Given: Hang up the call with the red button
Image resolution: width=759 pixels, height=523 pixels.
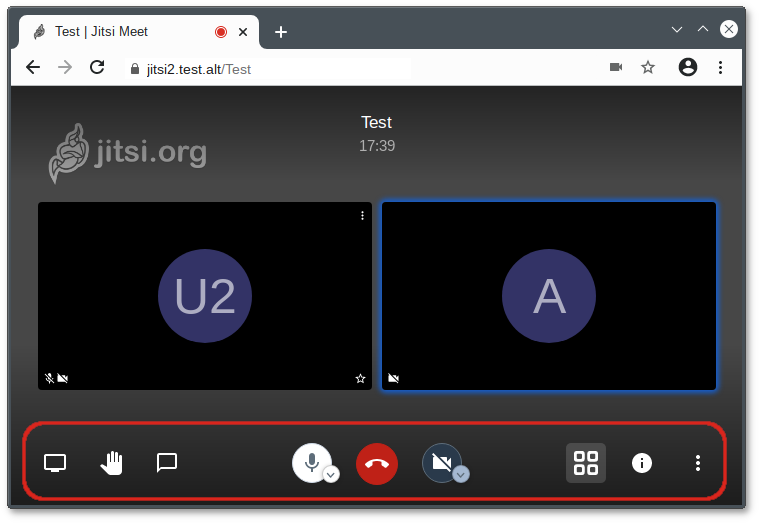Looking at the screenshot, I should coord(377,463).
